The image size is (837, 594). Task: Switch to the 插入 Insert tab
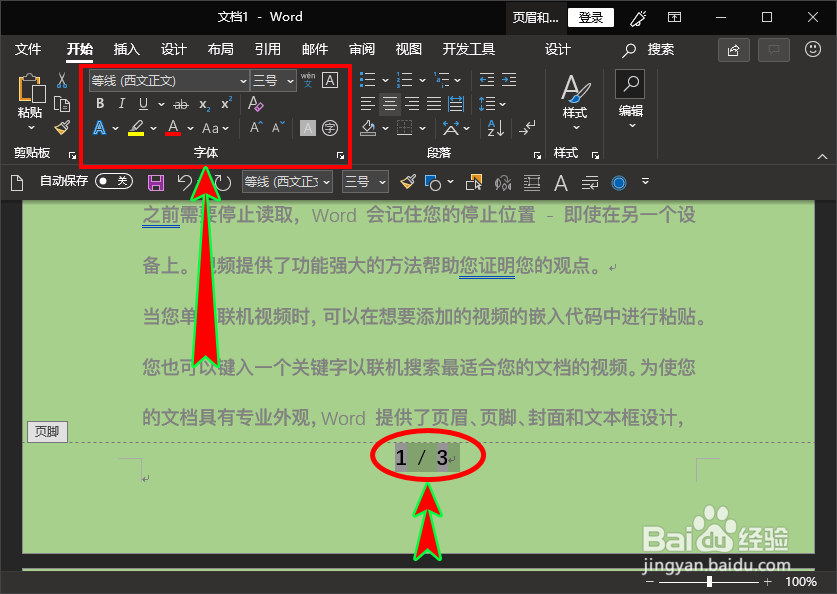127,50
